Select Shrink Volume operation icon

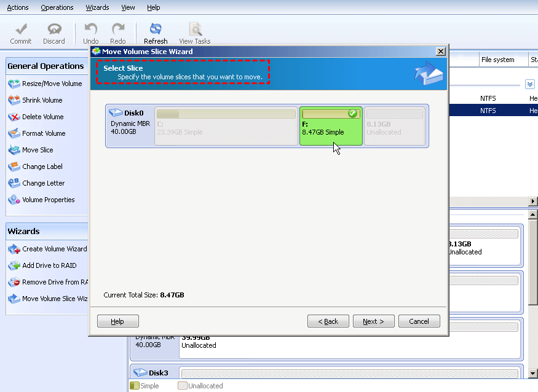click(x=14, y=100)
